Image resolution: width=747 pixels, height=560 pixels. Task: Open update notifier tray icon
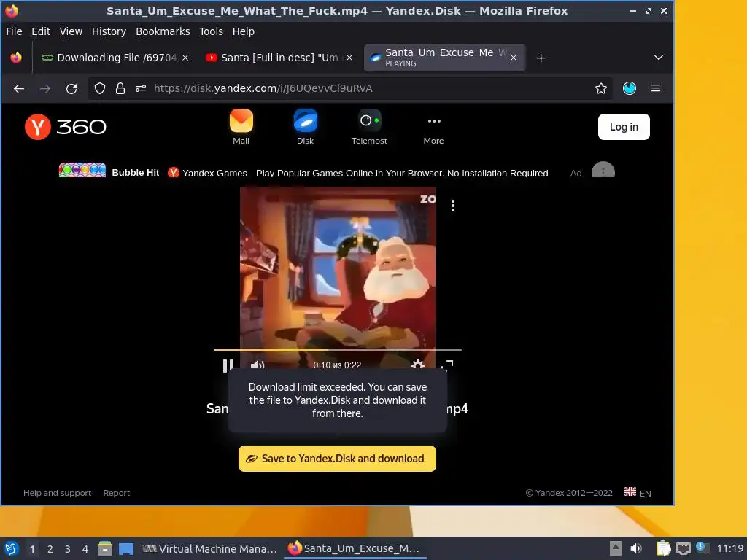tap(703, 548)
